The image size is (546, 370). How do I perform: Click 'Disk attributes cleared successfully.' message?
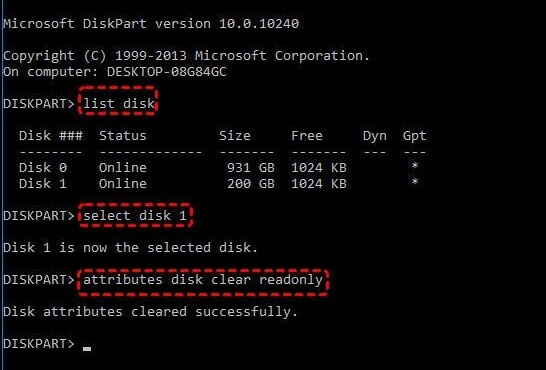pos(150,312)
